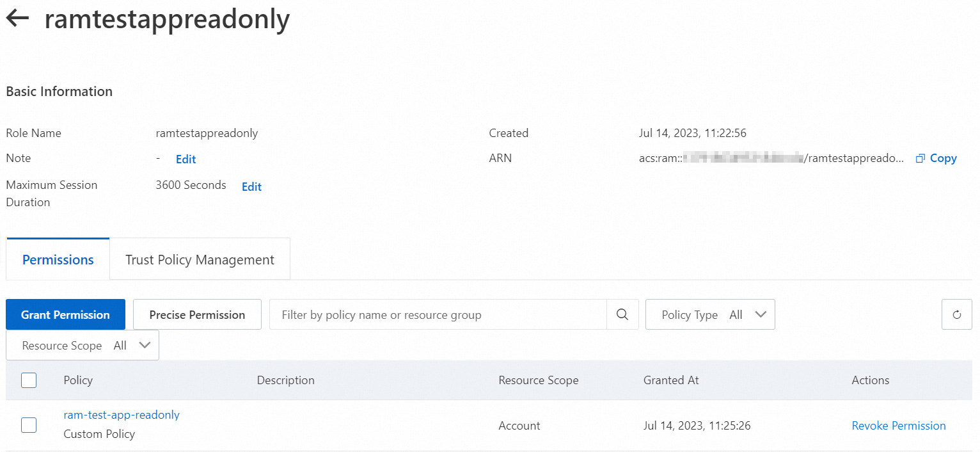
Task: Open the Policy Type dropdown
Action: 710,314
